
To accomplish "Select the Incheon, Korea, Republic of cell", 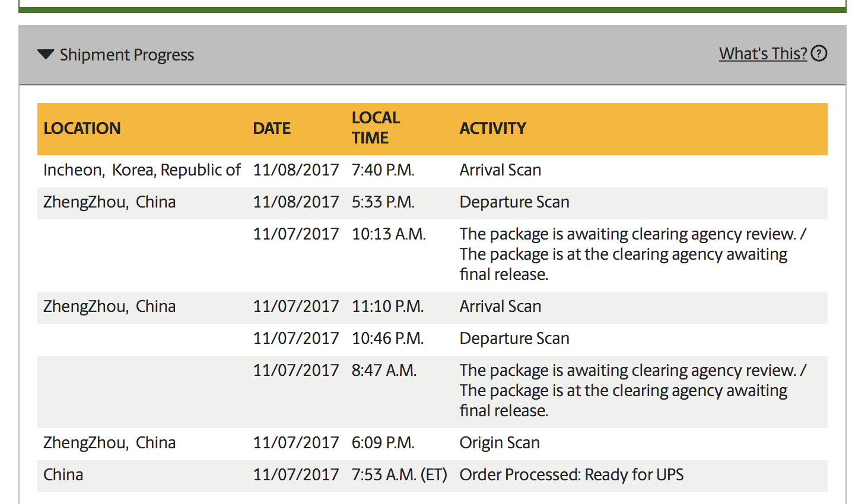I will (x=142, y=170).
